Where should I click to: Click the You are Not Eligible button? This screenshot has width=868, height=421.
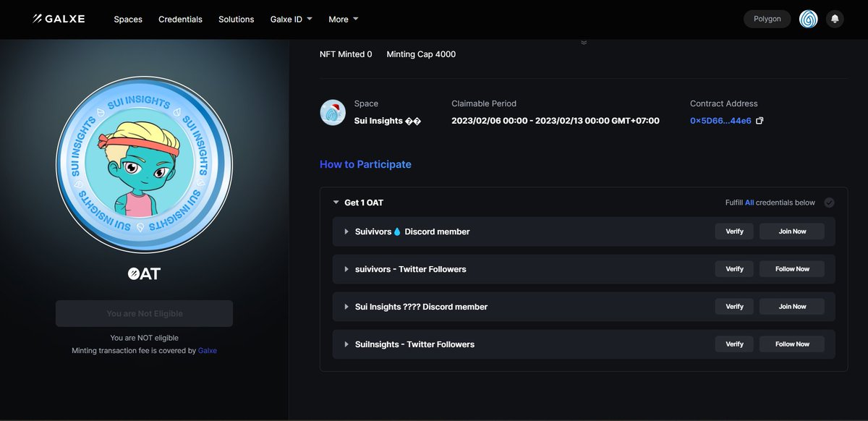[x=144, y=313]
